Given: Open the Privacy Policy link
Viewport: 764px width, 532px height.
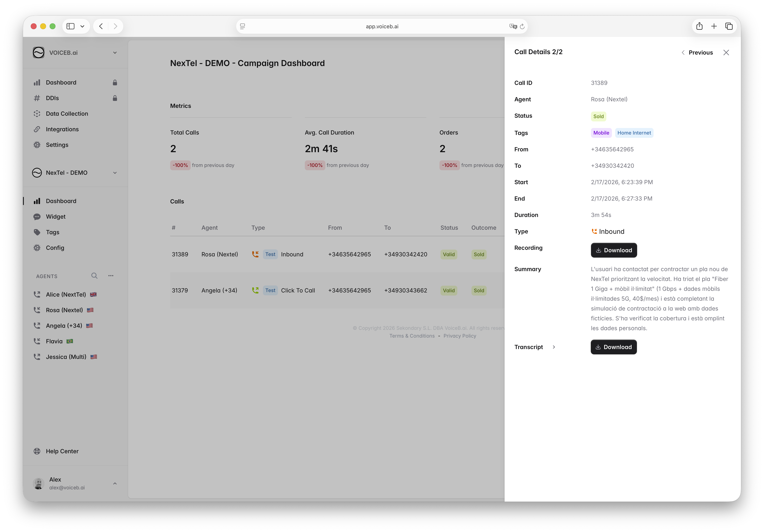Looking at the screenshot, I should coord(460,336).
